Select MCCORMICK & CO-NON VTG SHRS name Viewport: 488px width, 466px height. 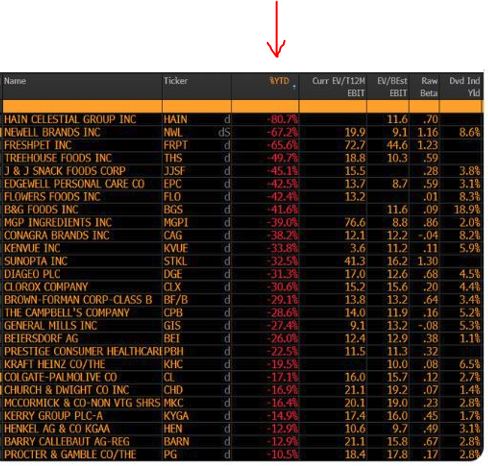82,403
